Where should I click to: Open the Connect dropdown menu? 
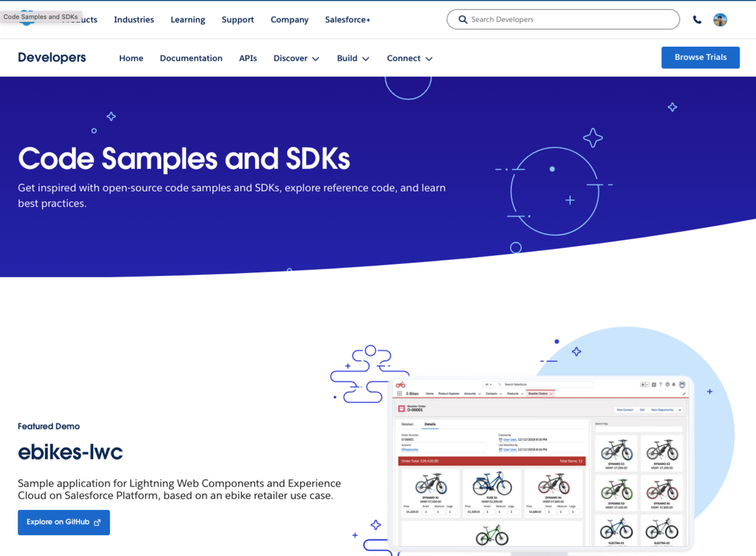(x=409, y=58)
